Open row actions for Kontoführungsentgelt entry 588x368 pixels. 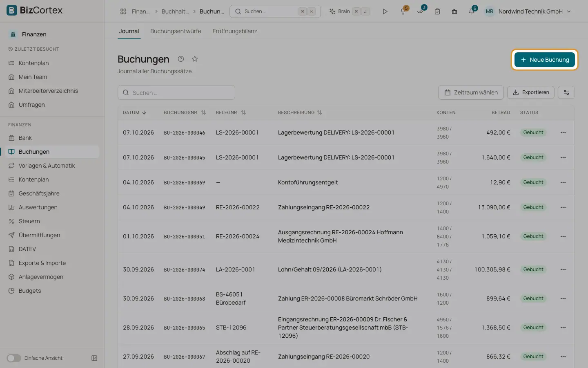pyautogui.click(x=563, y=182)
